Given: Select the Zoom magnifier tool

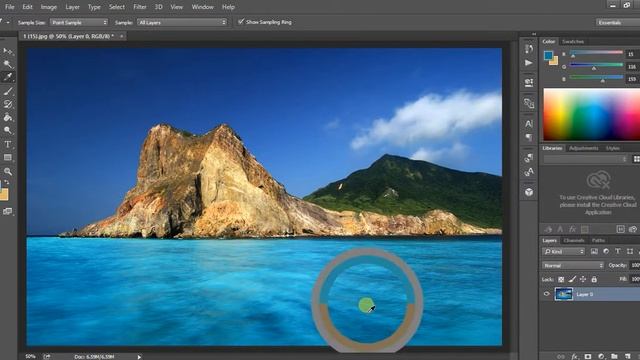Looking at the screenshot, I should [7, 171].
